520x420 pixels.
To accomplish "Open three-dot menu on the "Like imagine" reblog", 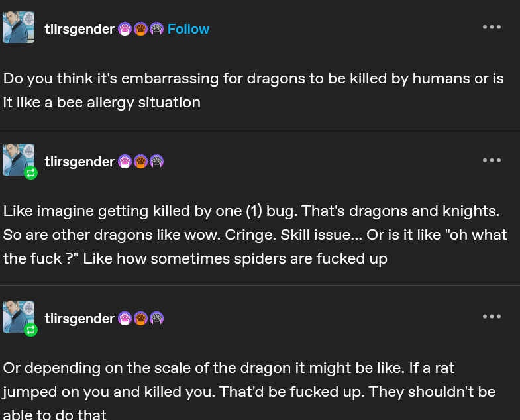I will (x=492, y=160).
